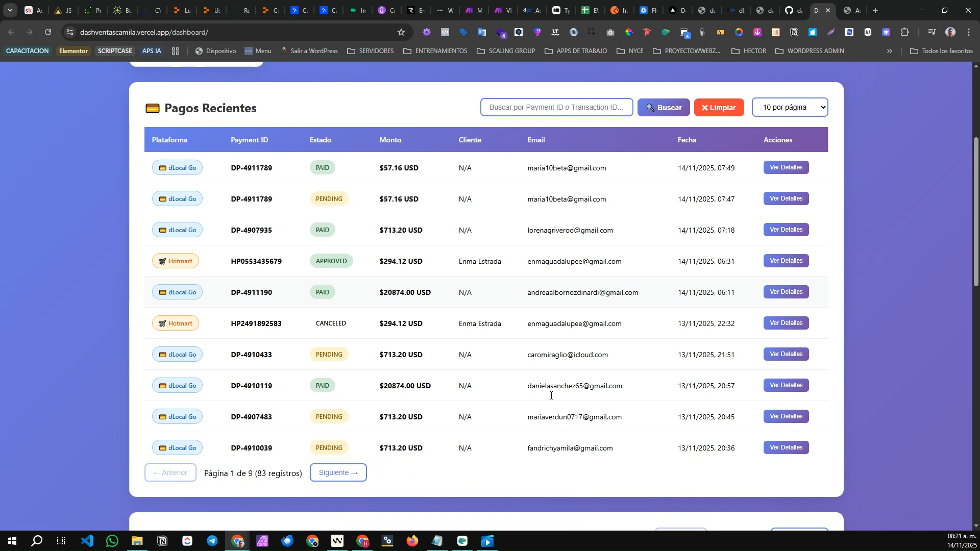Open Firefox from the taskbar
This screenshot has width=980, height=551.
(x=412, y=541)
